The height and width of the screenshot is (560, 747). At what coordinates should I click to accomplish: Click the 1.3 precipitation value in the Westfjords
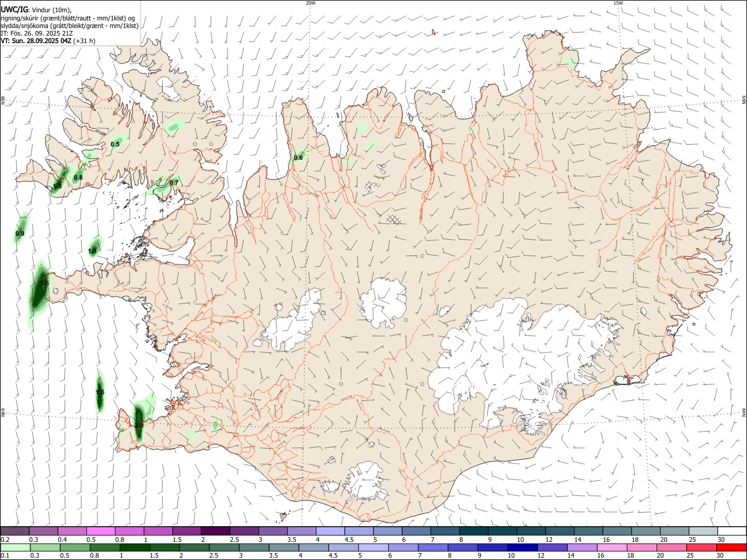57,187
